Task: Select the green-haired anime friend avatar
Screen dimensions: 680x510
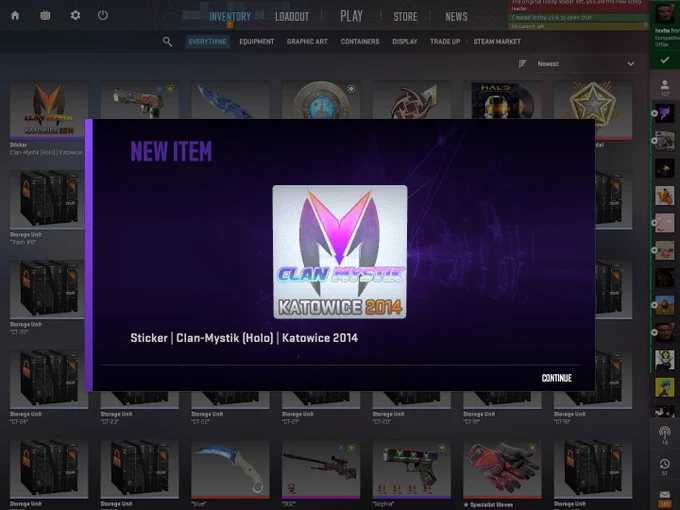Action: click(x=664, y=360)
